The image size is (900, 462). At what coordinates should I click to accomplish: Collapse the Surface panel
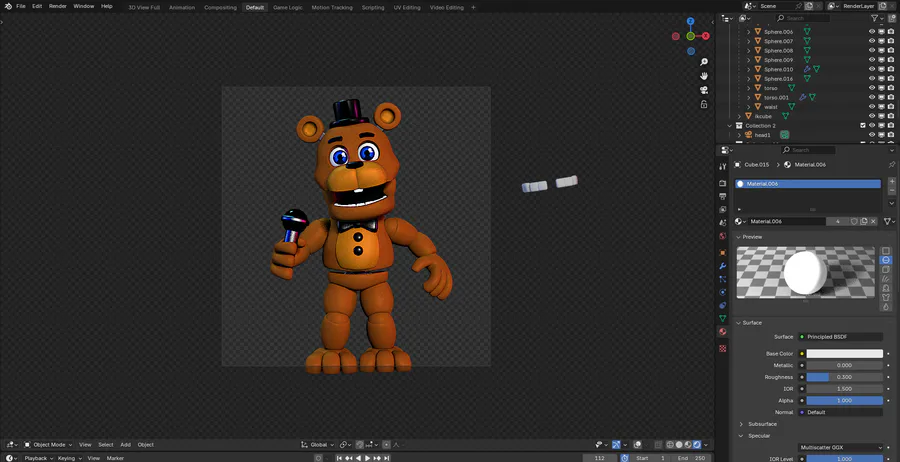click(751, 323)
